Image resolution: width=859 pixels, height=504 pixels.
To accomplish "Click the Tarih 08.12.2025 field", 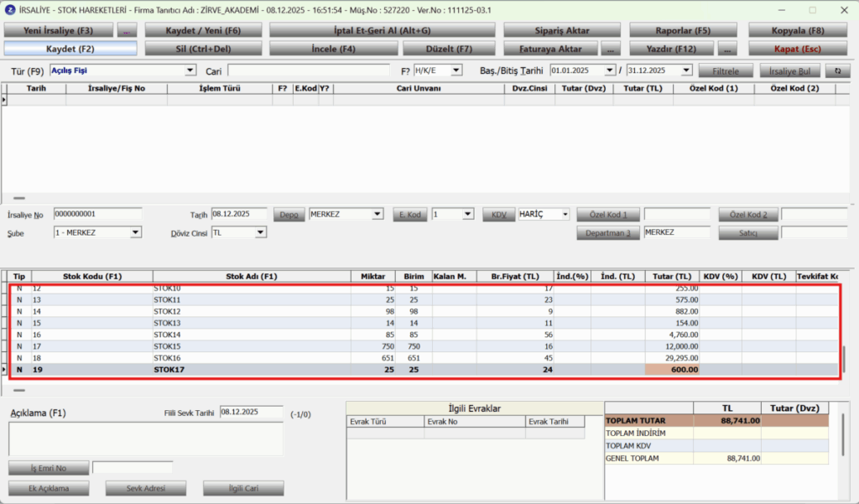I will tap(239, 214).
